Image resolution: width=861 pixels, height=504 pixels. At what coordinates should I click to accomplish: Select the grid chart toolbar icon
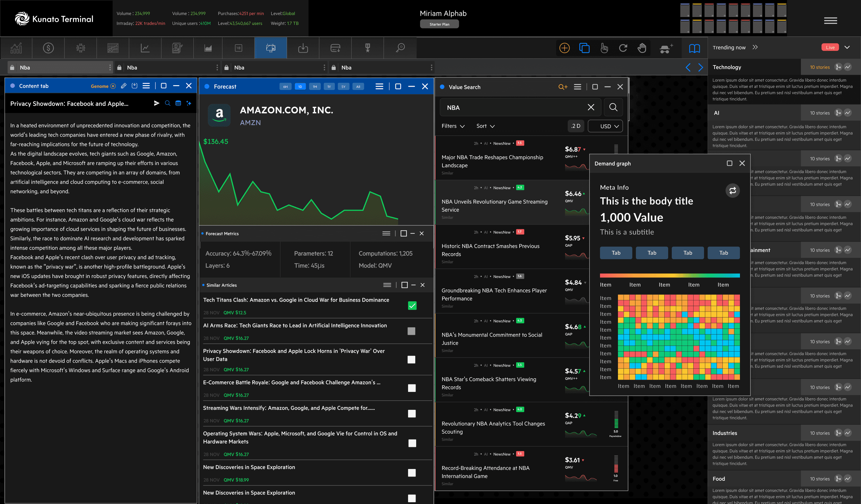click(113, 48)
